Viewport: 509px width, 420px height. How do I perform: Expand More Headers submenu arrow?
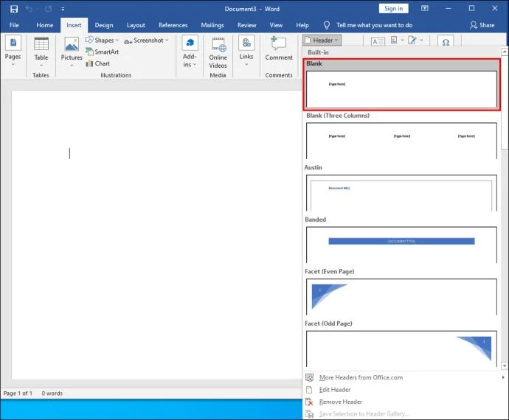503,377
